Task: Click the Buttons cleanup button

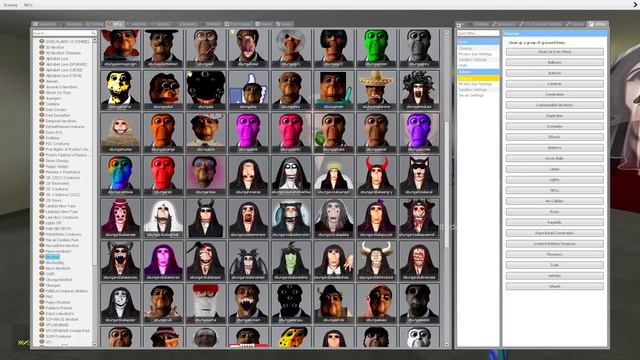Action: [554, 73]
